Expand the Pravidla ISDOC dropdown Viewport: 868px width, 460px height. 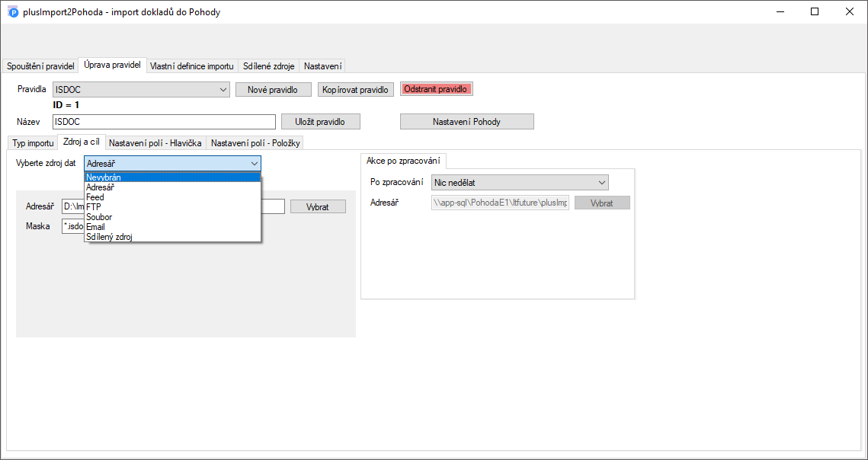(x=141, y=90)
